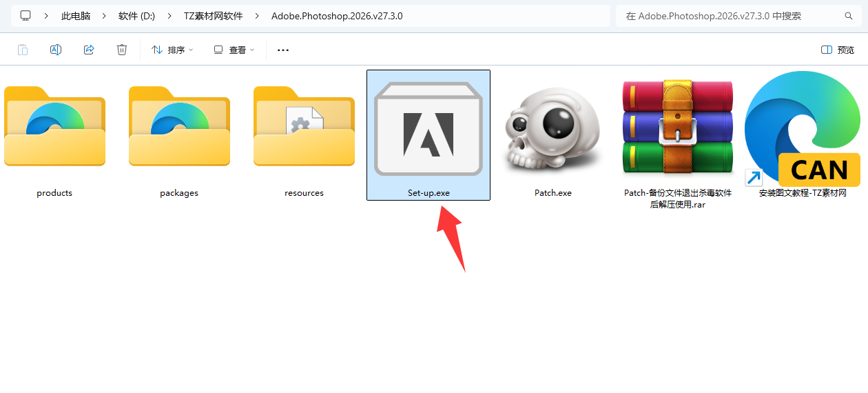868x393 pixels.
Task: Open the Sort (排序) dropdown
Action: tap(172, 50)
